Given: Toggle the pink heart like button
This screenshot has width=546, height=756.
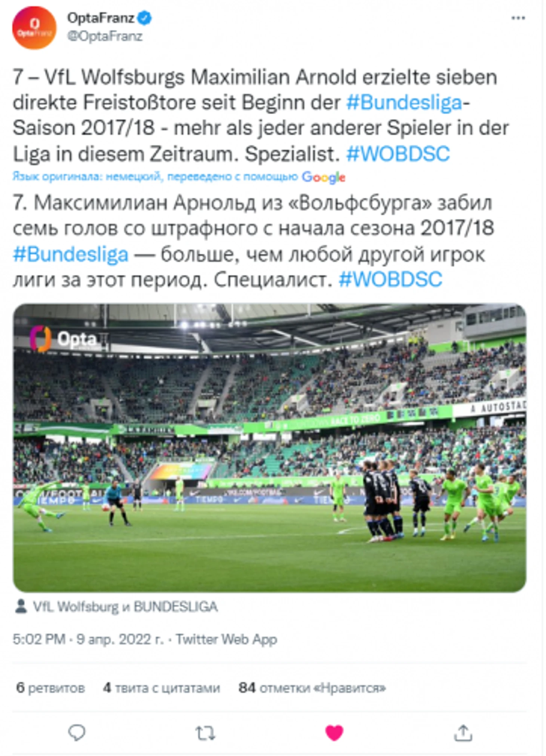Looking at the screenshot, I should pos(334,732).
